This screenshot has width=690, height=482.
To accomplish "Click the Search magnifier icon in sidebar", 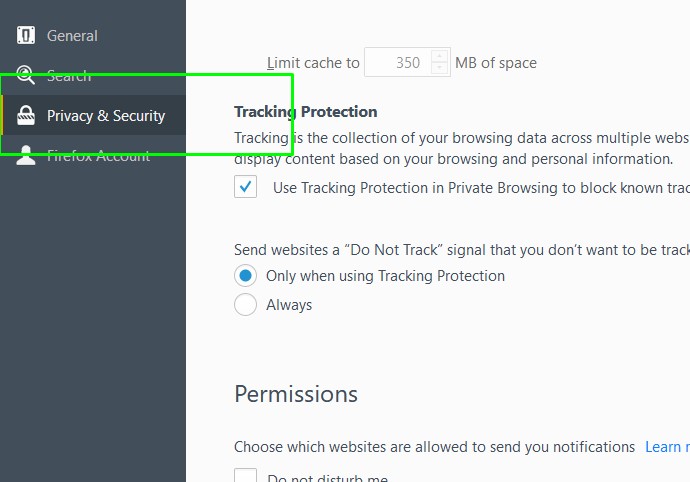I will pyautogui.click(x=26, y=76).
